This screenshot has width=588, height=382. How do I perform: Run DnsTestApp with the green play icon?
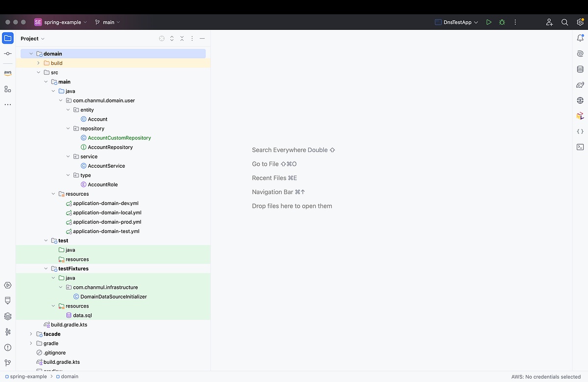(489, 22)
